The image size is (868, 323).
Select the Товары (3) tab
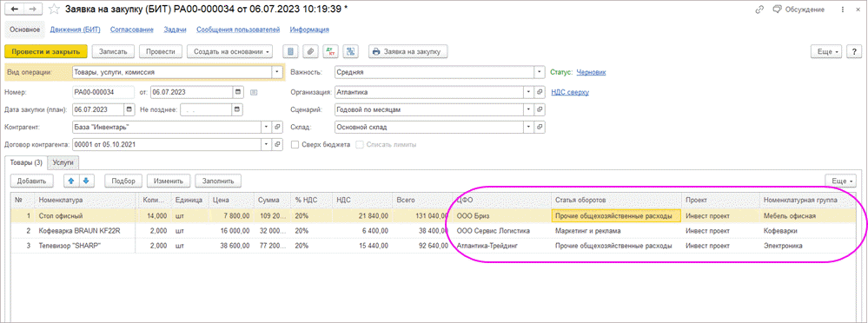point(27,162)
